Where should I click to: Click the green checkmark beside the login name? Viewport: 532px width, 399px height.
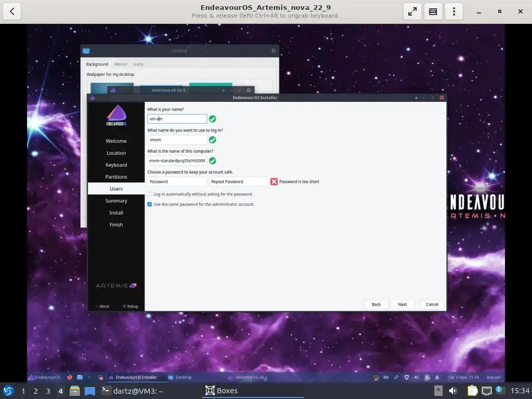(x=212, y=140)
